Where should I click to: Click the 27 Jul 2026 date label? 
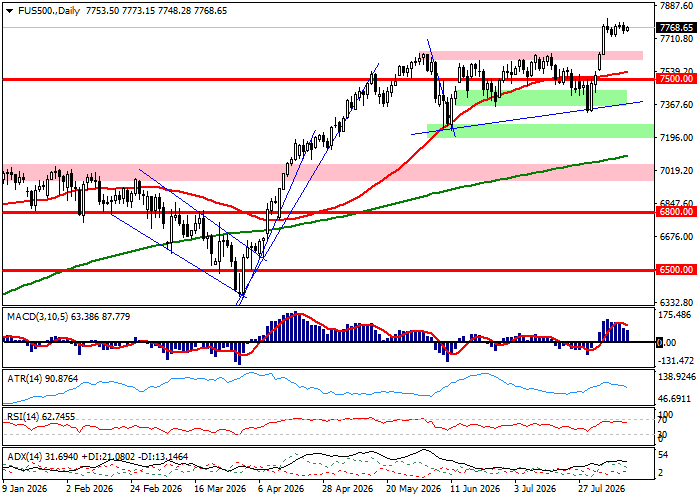pos(601,488)
